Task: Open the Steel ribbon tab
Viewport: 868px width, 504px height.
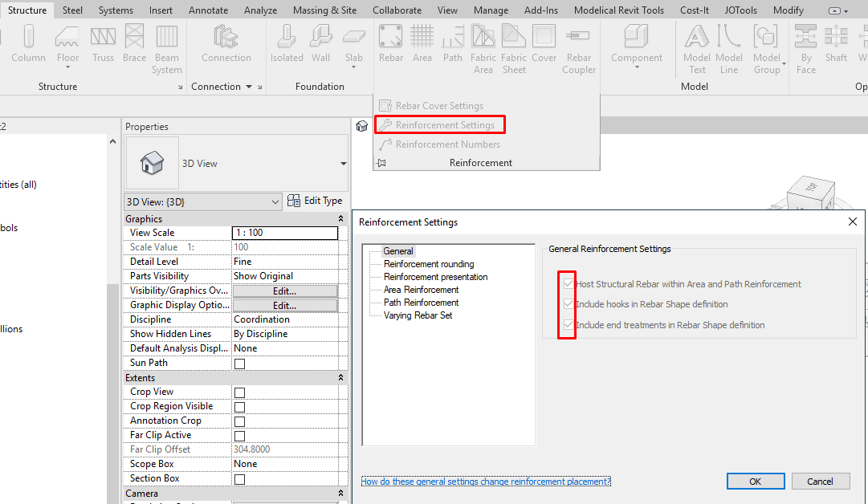Action: point(72,10)
